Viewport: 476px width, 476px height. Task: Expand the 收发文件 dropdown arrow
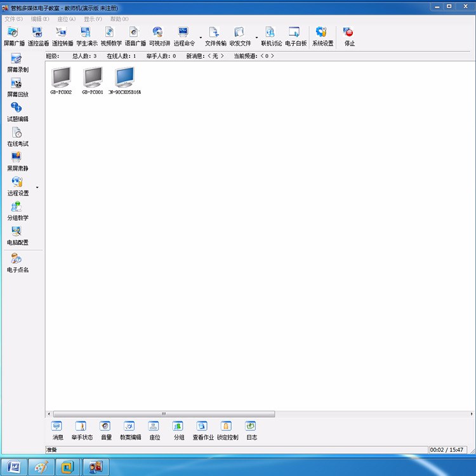coord(256,37)
